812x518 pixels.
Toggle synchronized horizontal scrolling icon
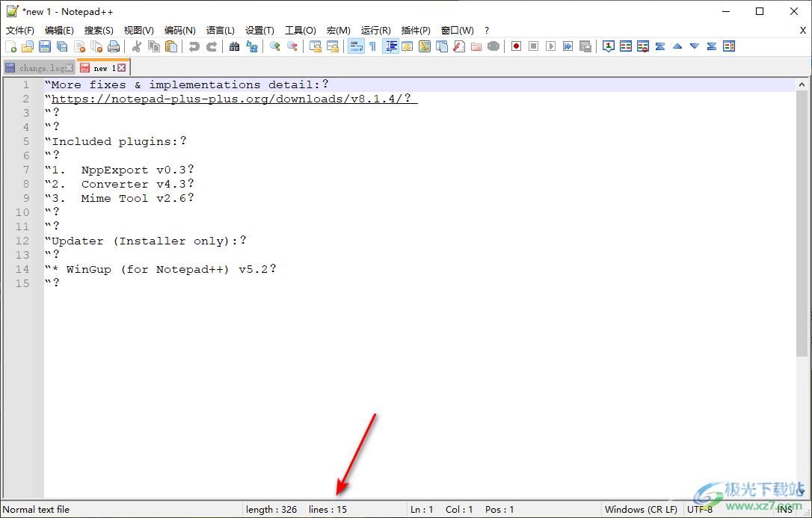click(x=333, y=46)
